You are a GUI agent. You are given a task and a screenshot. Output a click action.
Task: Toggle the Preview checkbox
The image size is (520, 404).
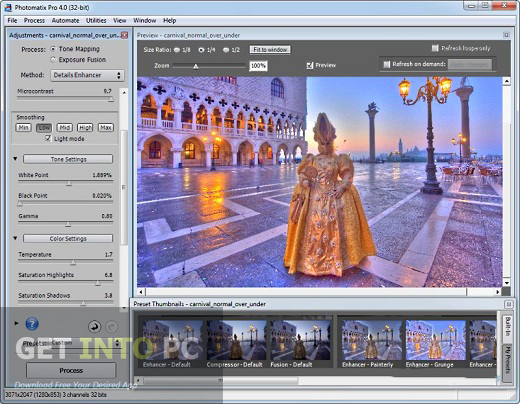click(x=310, y=65)
